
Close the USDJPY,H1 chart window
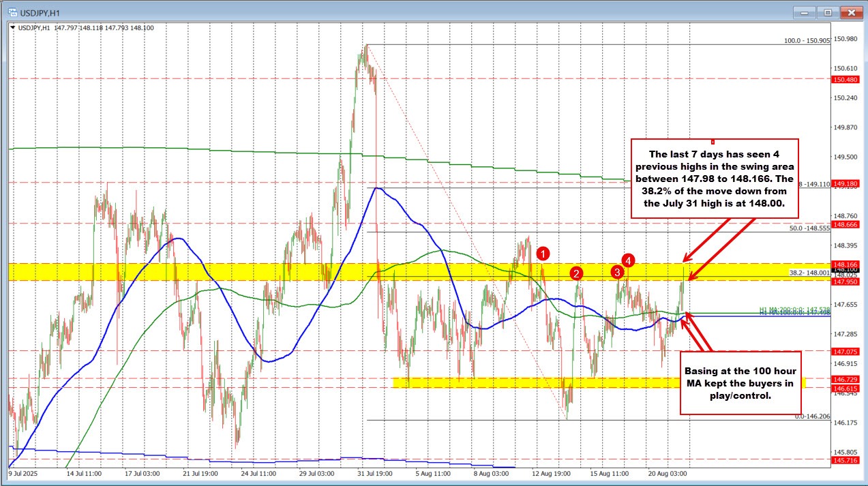[850, 12]
